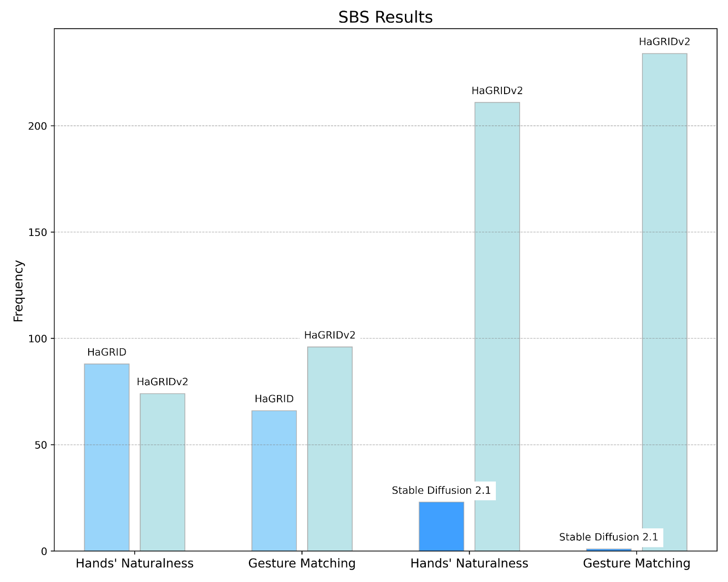
Task: Click the y-axis tick label "150"
Action: (38, 232)
